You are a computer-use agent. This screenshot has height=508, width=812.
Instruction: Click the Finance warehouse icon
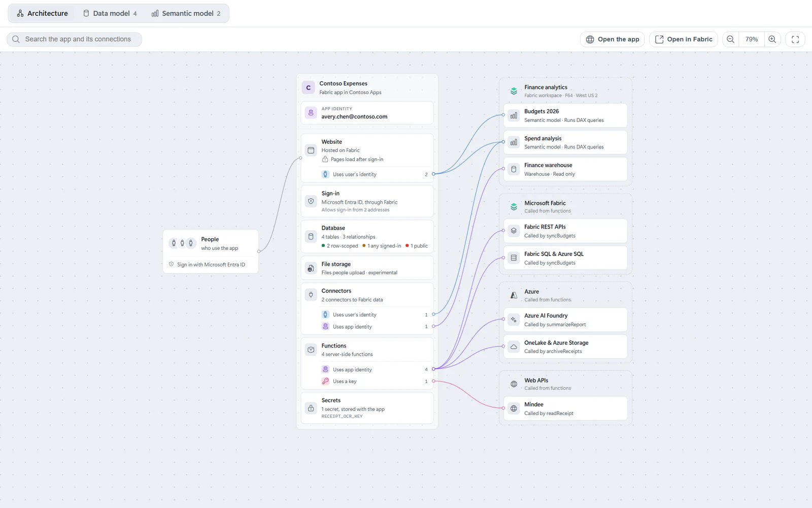[514, 169]
